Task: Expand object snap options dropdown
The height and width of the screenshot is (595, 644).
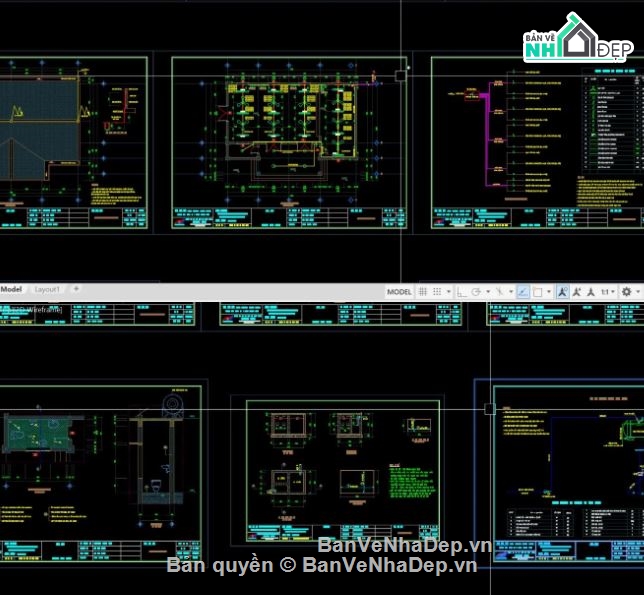Action: [549, 292]
